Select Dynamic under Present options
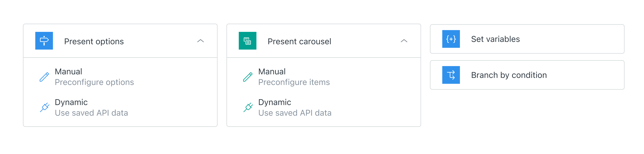Viewport: 644px width, 154px height. pos(71,102)
